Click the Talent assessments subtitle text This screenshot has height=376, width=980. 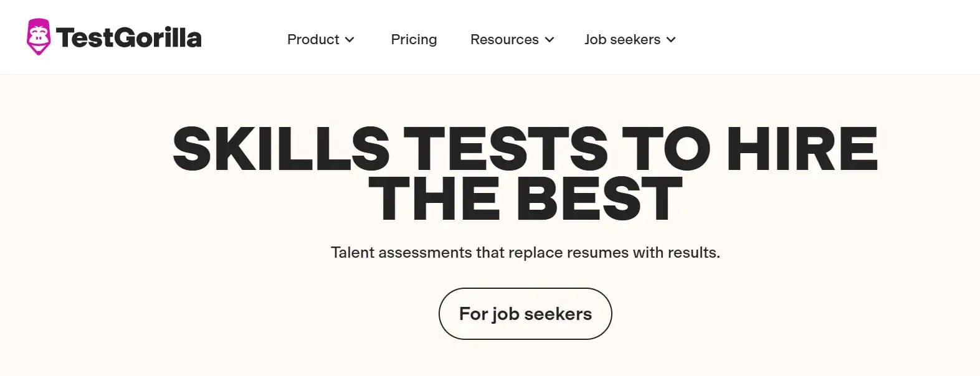[525, 253]
